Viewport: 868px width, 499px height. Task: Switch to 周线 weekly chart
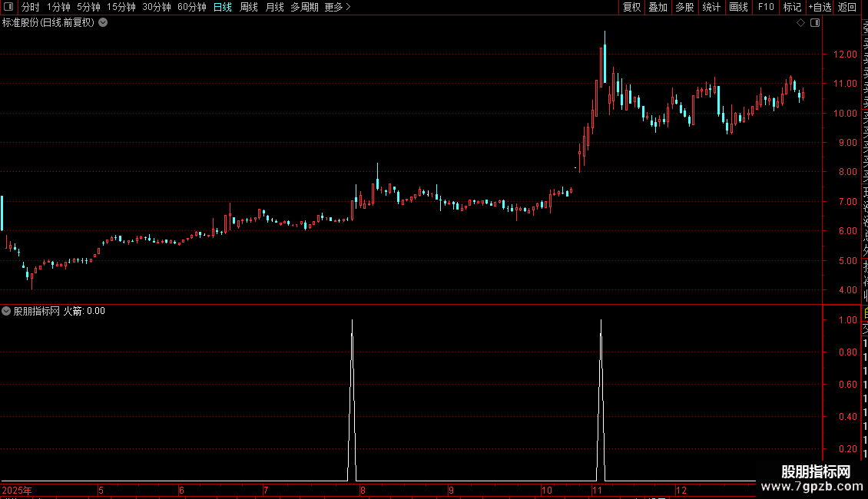click(249, 7)
